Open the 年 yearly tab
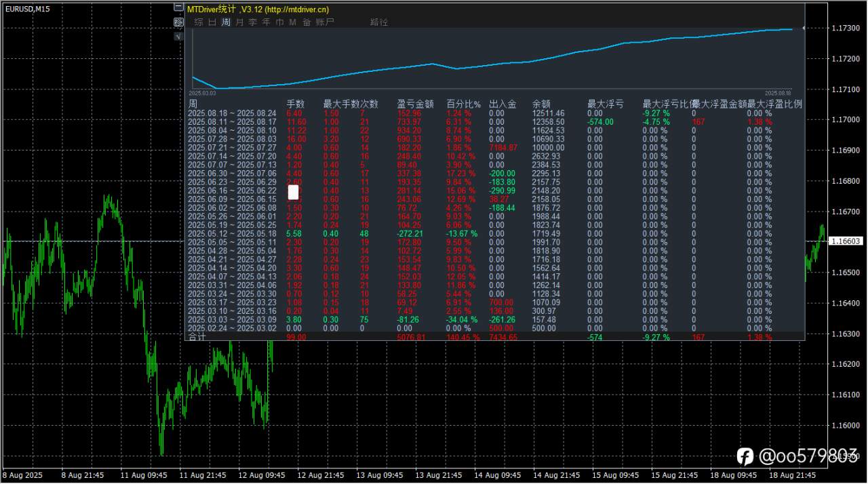The width and height of the screenshot is (868, 484). click(x=267, y=22)
